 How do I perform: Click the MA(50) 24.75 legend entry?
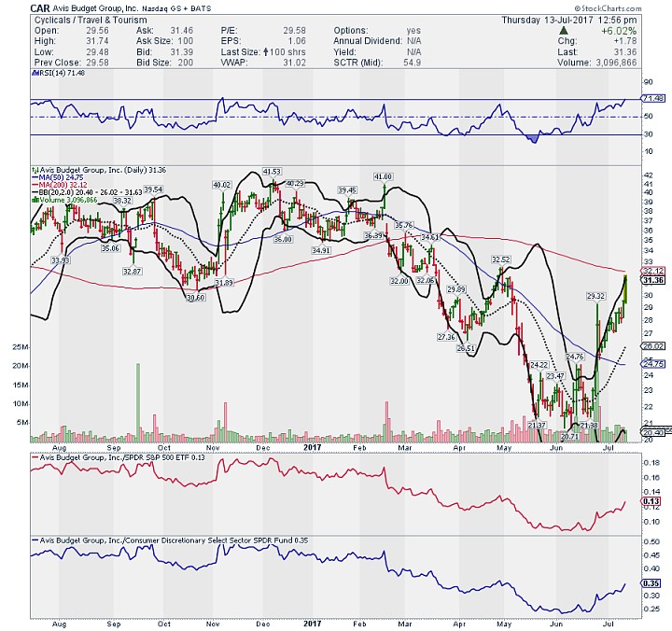[x=58, y=177]
